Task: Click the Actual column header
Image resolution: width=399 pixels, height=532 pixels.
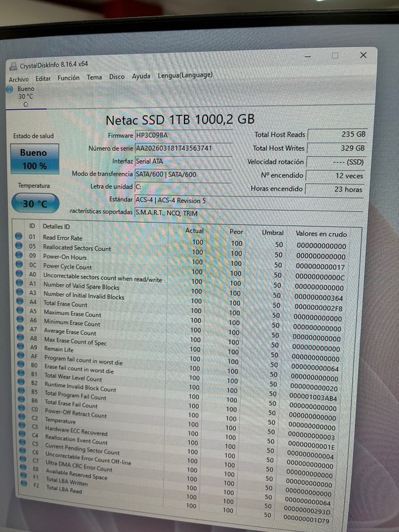Action: click(x=194, y=230)
